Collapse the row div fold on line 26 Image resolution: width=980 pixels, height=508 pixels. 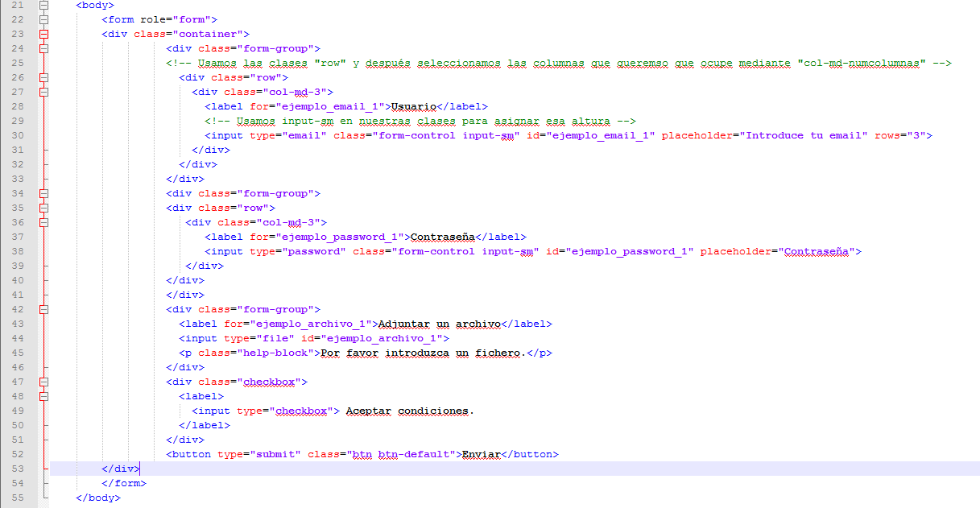(43, 77)
